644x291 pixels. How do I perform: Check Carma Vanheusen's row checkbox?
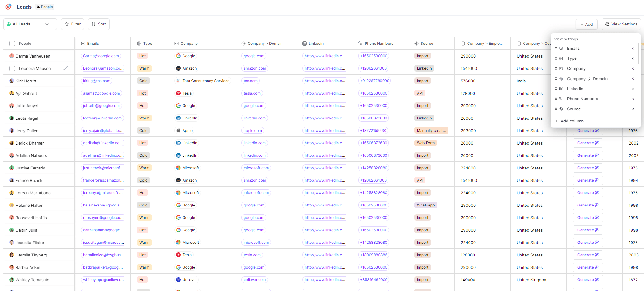pos(12,56)
